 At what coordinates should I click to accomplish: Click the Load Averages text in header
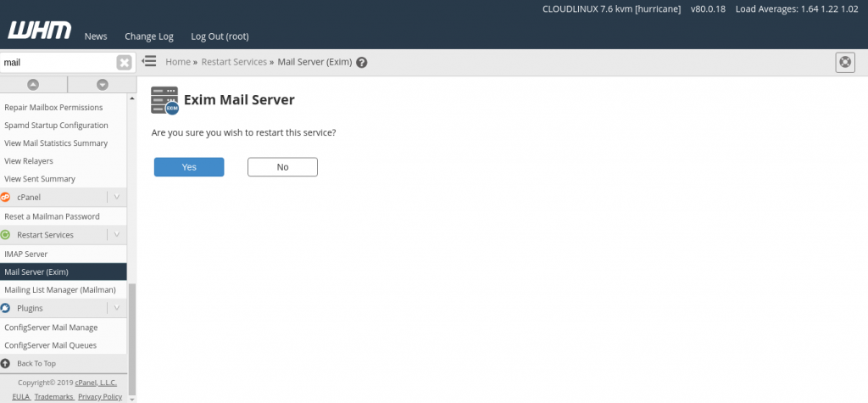pos(797,9)
